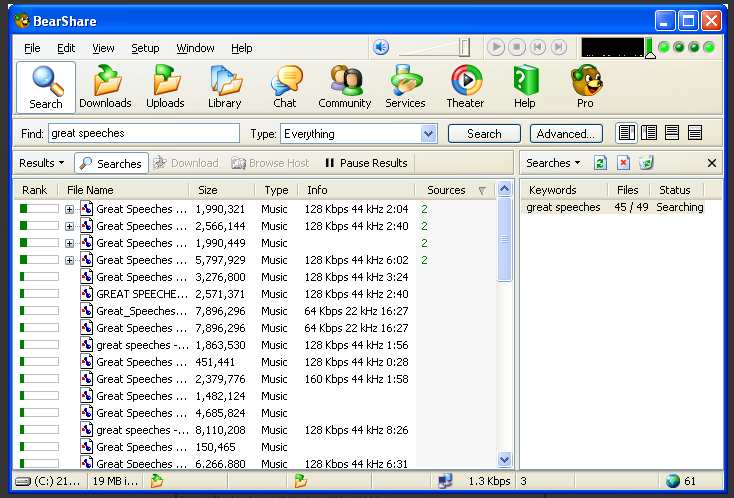734x498 pixels.
Task: Select the first layout view icon
Action: (x=626, y=133)
